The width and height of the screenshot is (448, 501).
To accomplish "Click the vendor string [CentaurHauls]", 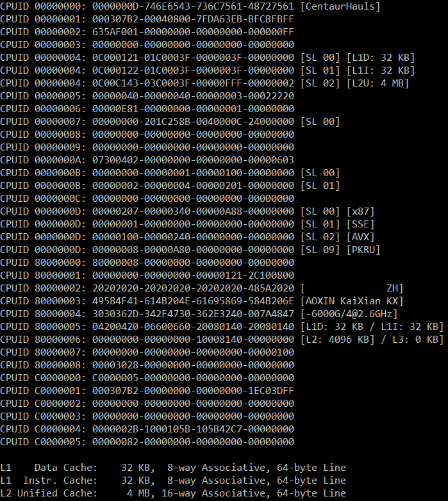I will (x=340, y=6).
